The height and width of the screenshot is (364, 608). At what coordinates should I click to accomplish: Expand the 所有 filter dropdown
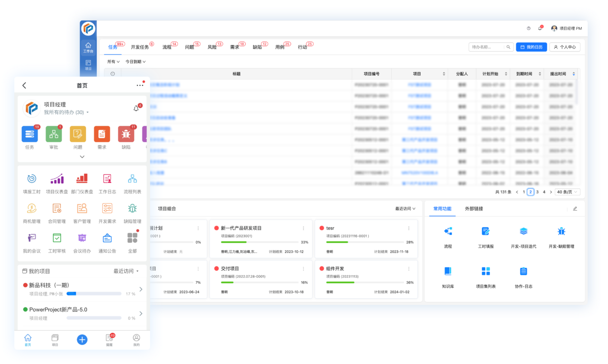click(113, 62)
